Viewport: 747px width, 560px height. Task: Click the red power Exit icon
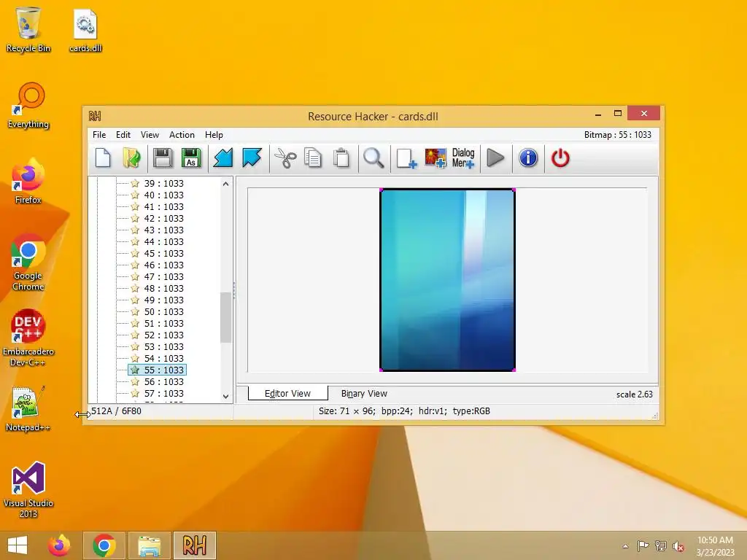[x=560, y=158]
